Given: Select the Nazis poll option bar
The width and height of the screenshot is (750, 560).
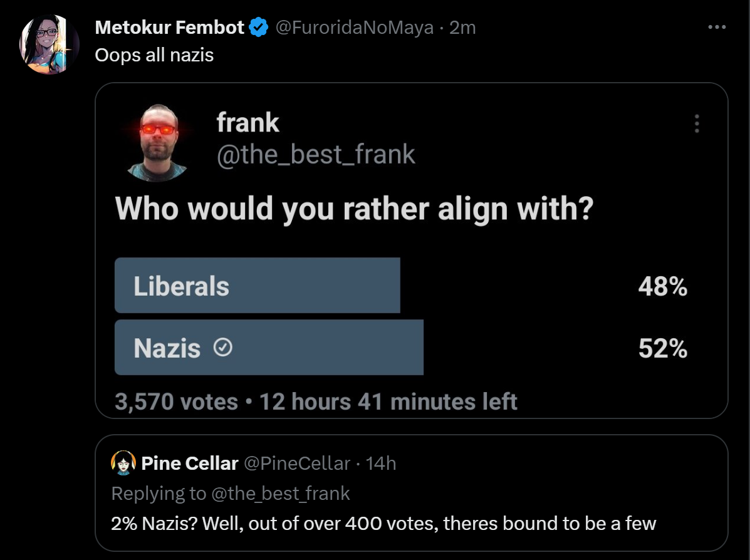Looking at the screenshot, I should (269, 348).
